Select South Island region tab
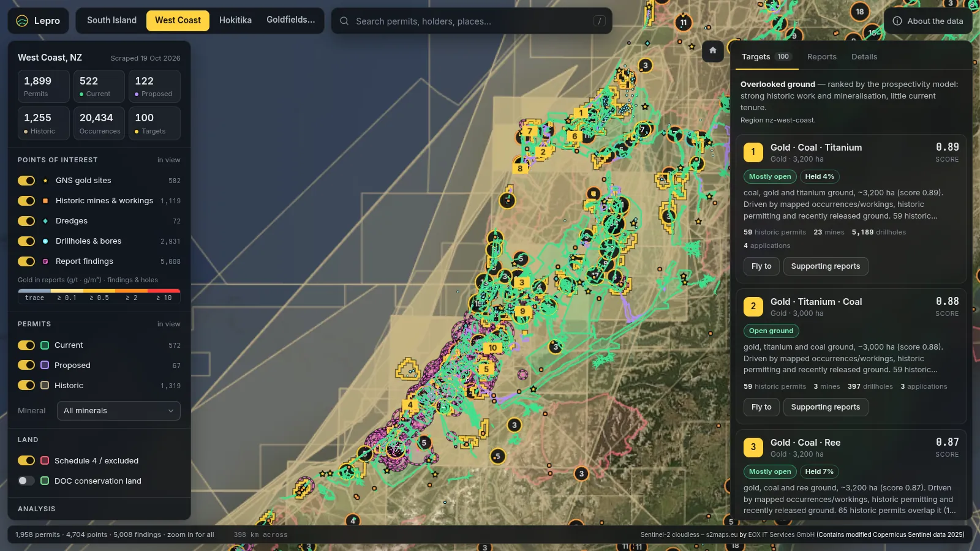Viewport: 980px width, 551px height. tap(111, 20)
